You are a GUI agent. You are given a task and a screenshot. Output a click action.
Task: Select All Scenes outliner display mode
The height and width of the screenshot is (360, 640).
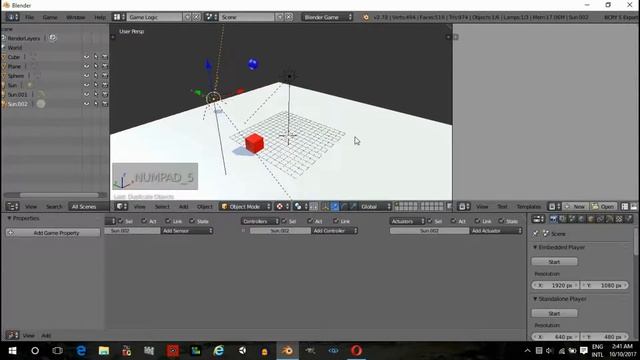click(88, 207)
